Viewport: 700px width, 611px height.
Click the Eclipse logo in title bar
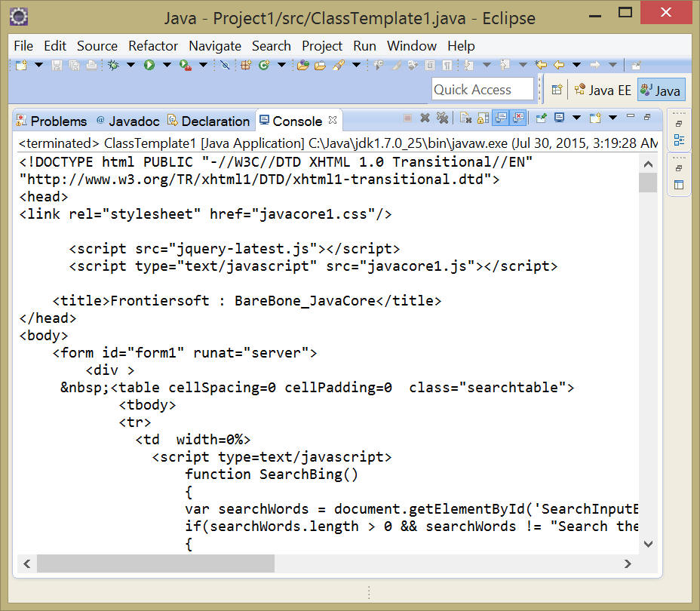pos(19,17)
